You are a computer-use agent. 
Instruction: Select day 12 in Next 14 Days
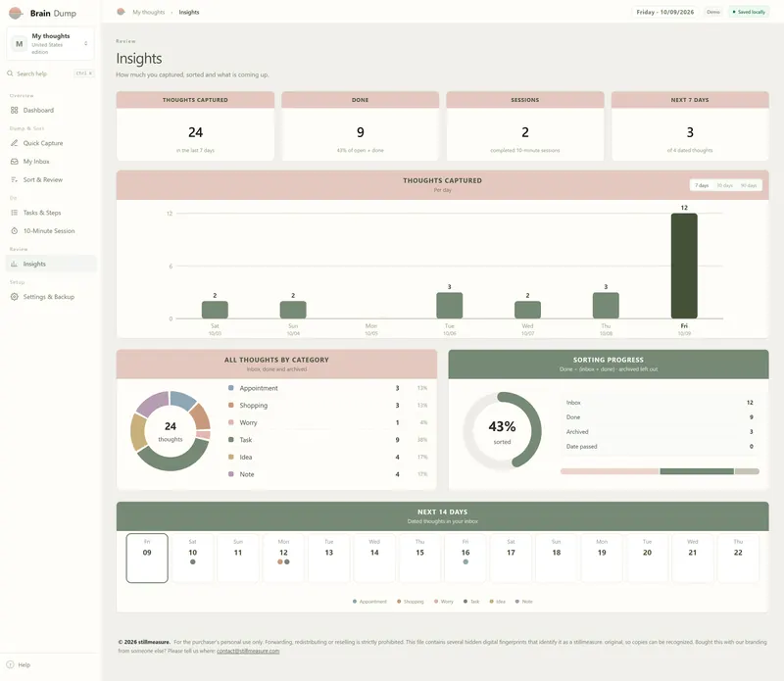[x=283, y=558]
